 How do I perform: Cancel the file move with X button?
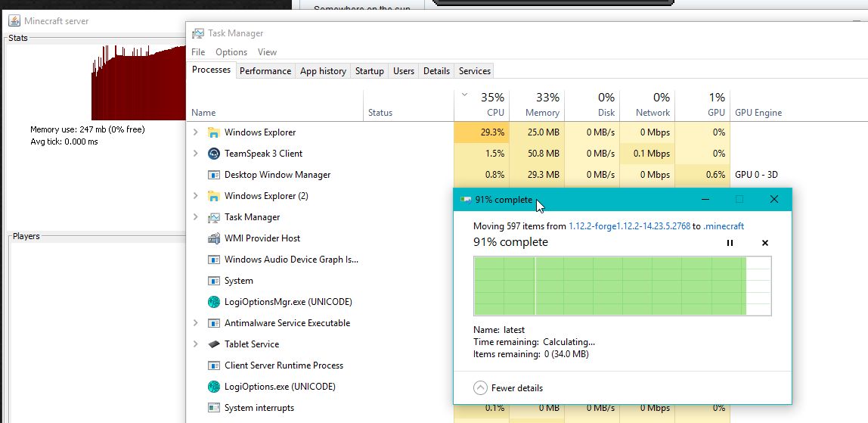tap(764, 243)
